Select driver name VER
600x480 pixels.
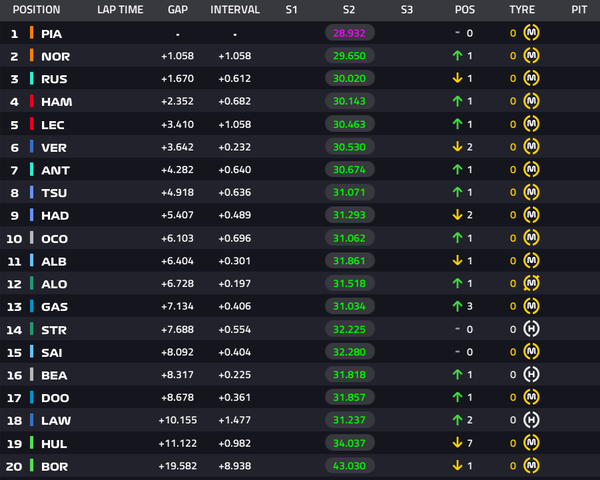pyautogui.click(x=54, y=147)
